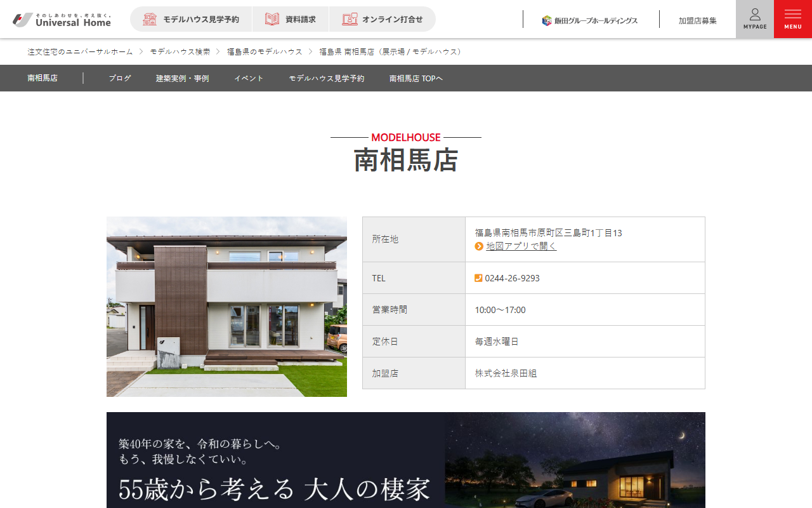
Task: Click the 福島県 南相馬店（展示場 / モデルハウス） breadcrumb
Action: pos(392,51)
